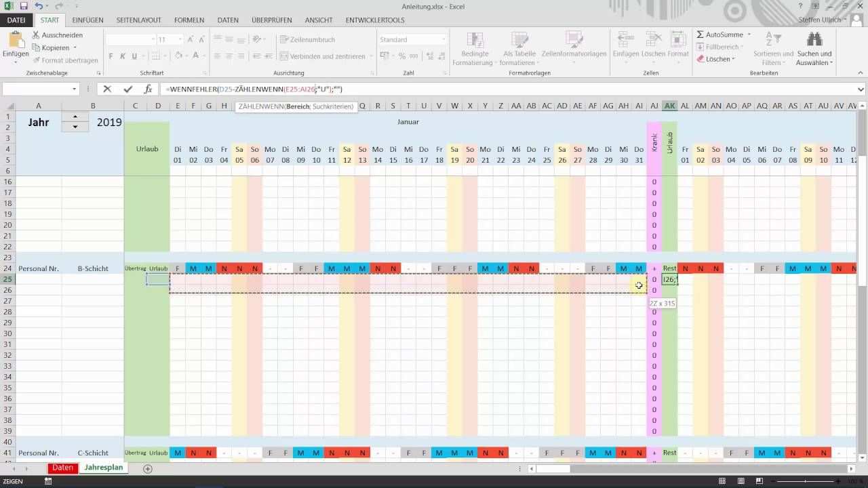Click the save icon in quick access toolbar
The image size is (868, 488).
click(x=24, y=5)
